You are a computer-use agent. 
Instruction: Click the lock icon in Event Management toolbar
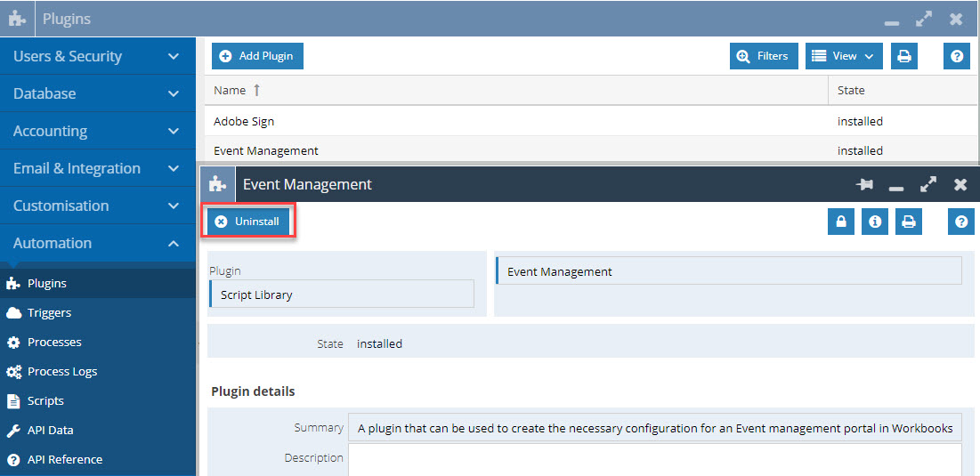click(841, 222)
